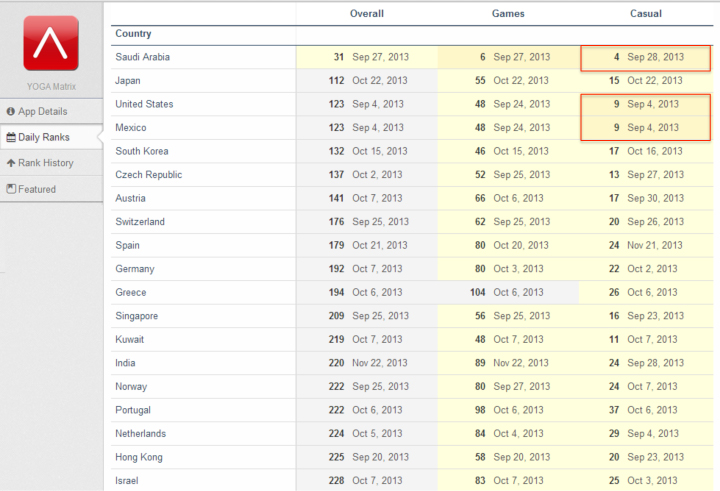This screenshot has height=491, width=720.
Task: Click the Casual column header
Action: tap(646, 14)
